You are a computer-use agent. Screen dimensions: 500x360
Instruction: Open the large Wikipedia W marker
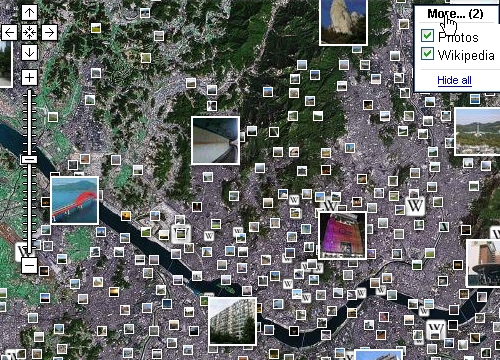(415, 206)
